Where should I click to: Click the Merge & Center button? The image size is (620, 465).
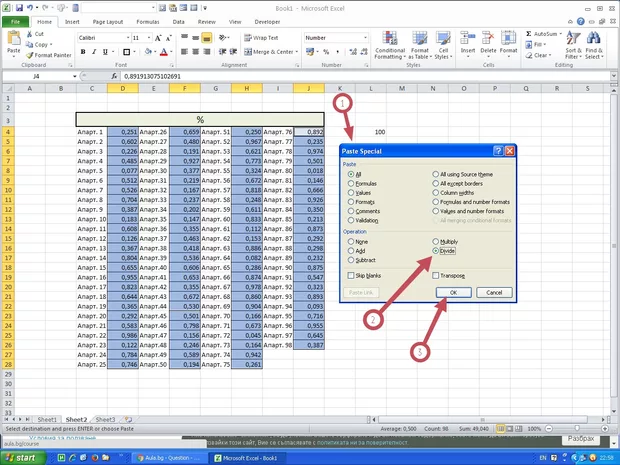268,51
